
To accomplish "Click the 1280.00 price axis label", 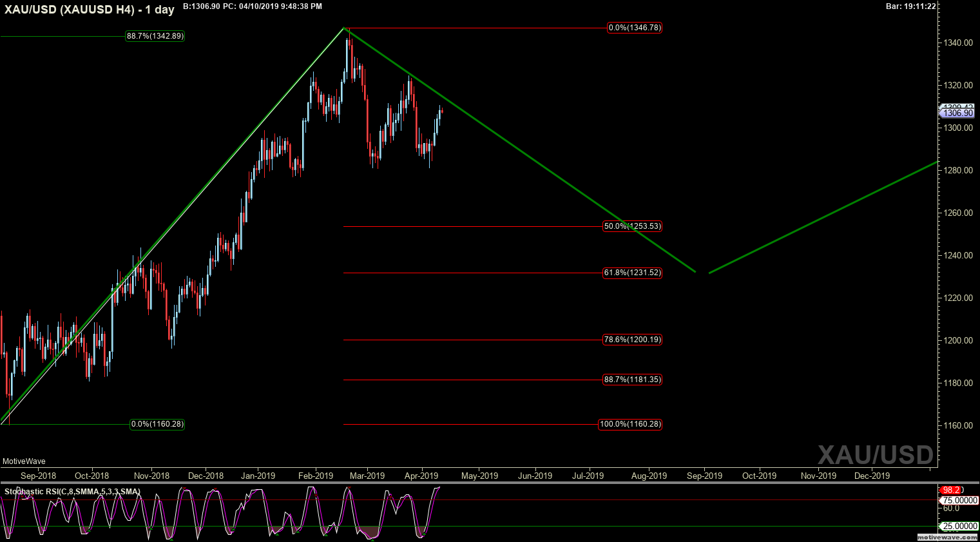I will [x=958, y=170].
